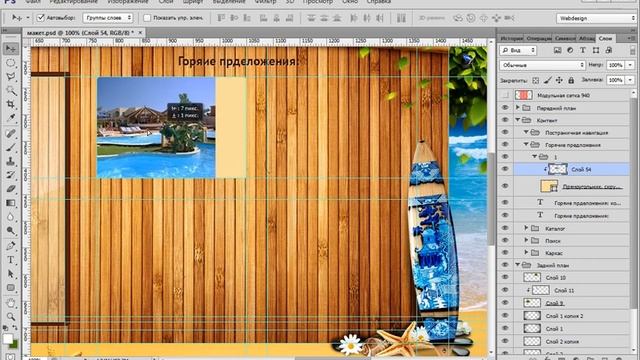Select the Hand tool

[x=11, y=303]
